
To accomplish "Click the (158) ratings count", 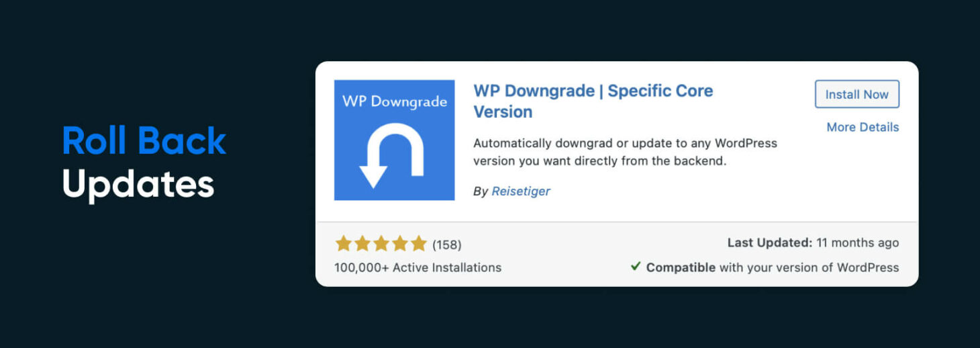I will pyautogui.click(x=446, y=245).
